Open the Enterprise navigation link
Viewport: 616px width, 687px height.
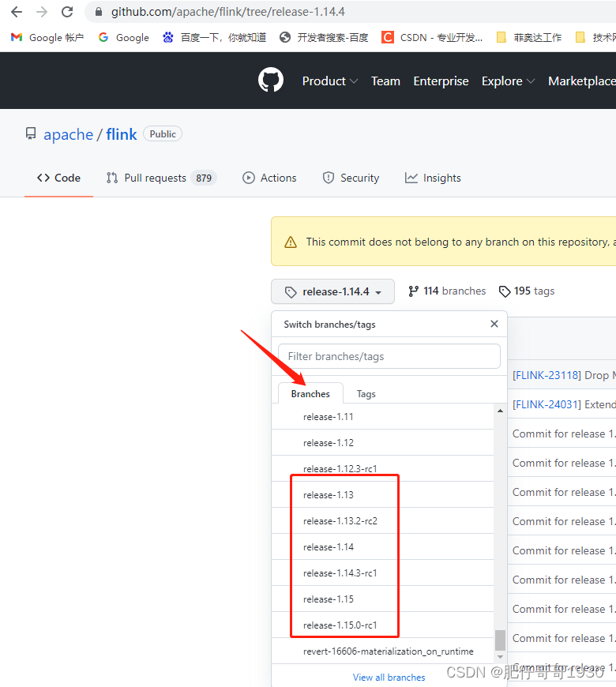point(441,81)
